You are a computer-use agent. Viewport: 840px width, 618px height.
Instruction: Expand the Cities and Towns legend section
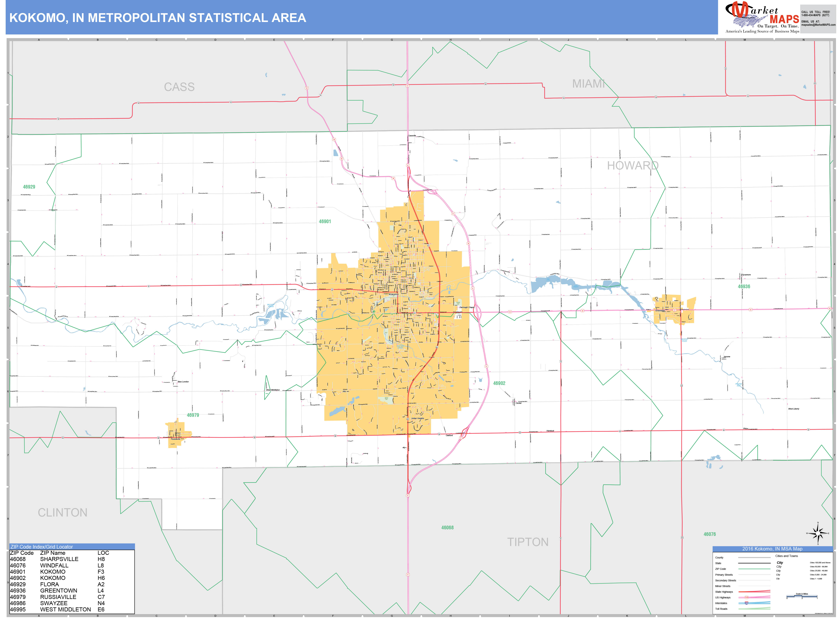787,556
